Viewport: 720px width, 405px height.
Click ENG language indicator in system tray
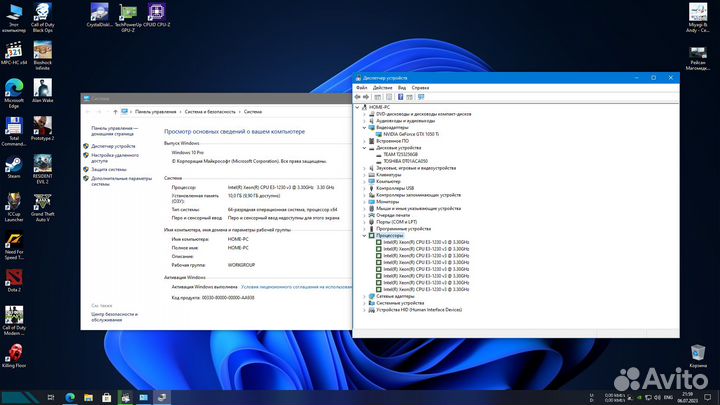point(668,397)
